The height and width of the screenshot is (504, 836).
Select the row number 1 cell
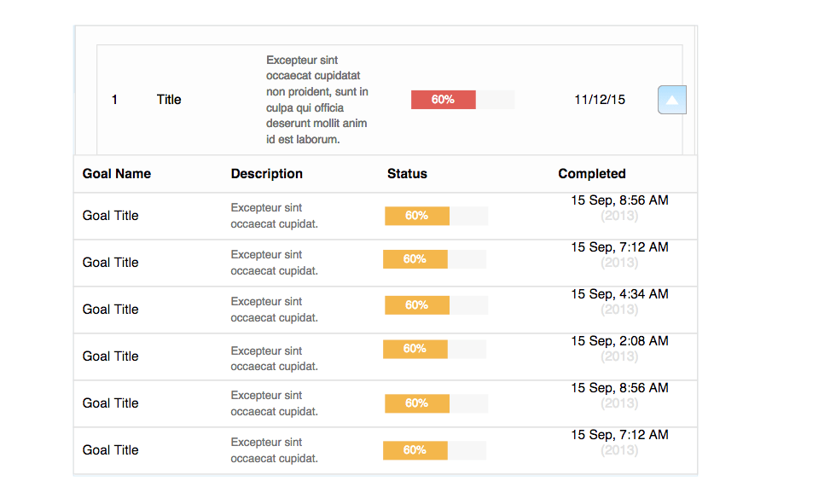[115, 100]
